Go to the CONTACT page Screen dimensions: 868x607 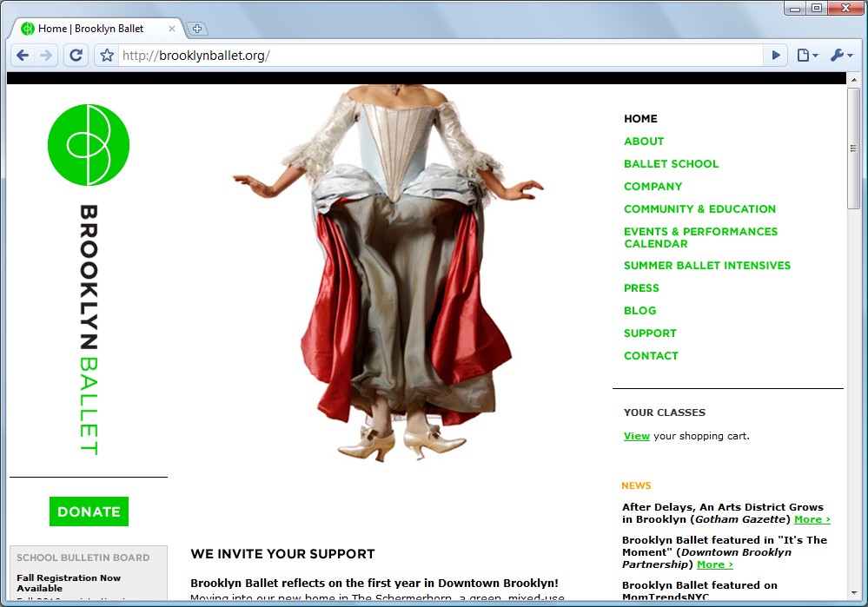click(x=651, y=356)
